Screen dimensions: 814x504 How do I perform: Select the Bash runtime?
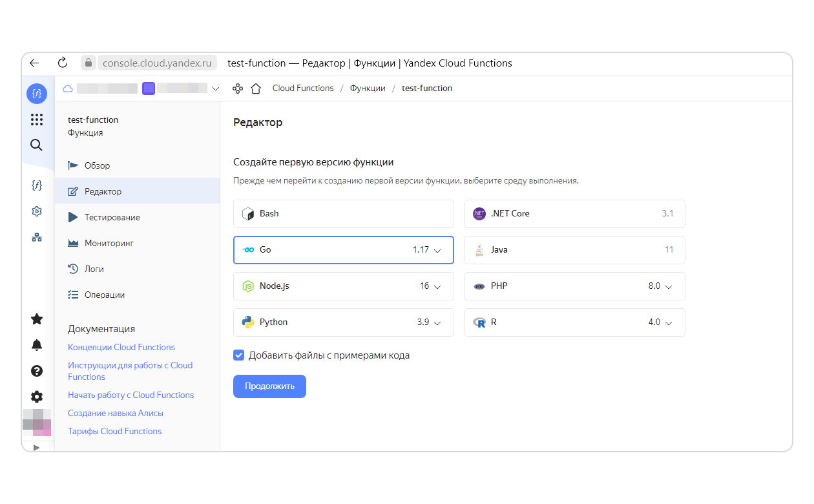pos(344,214)
